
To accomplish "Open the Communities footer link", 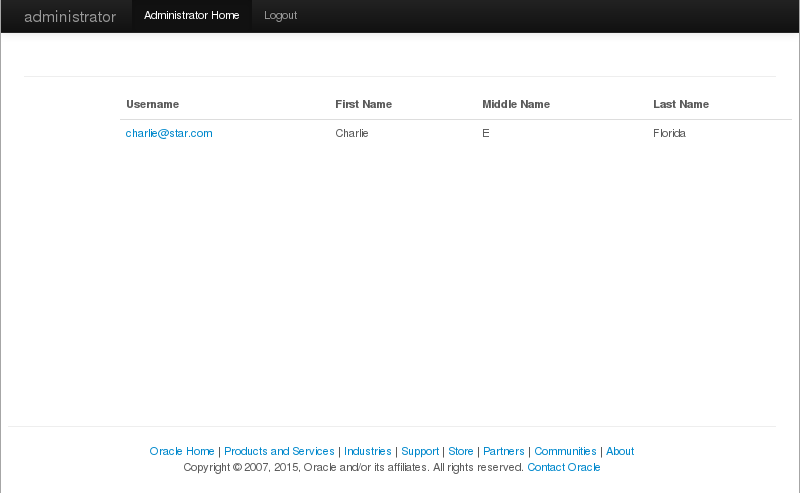I will pyautogui.click(x=565, y=451).
